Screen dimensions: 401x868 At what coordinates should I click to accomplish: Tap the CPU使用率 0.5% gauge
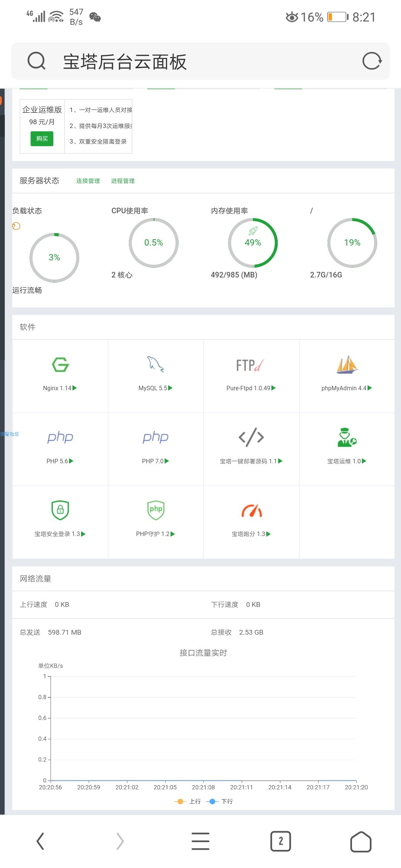[154, 243]
